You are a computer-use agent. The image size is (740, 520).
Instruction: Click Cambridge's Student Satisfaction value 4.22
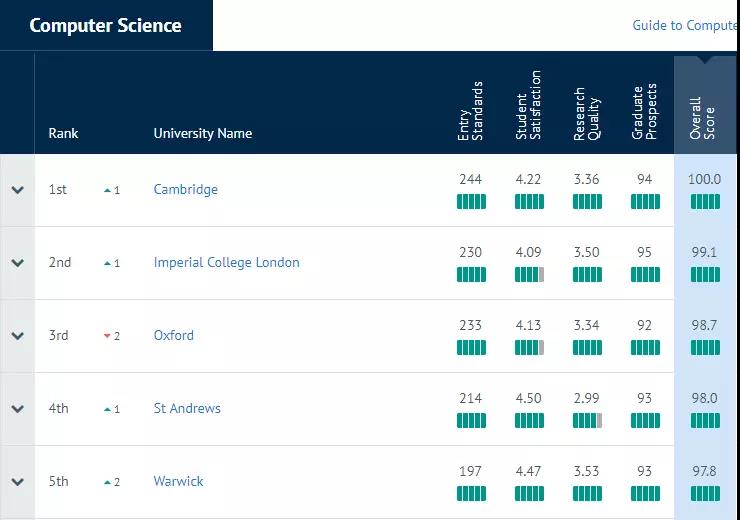pos(528,179)
